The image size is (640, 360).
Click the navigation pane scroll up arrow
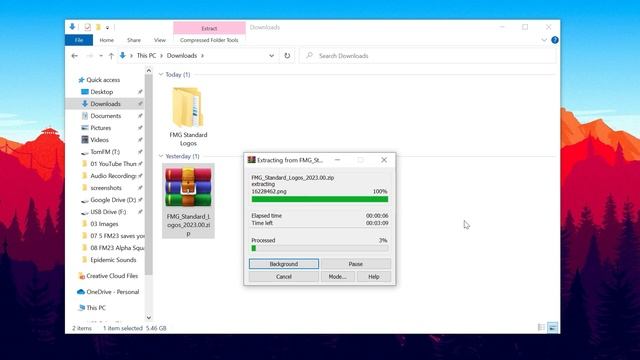click(149, 71)
